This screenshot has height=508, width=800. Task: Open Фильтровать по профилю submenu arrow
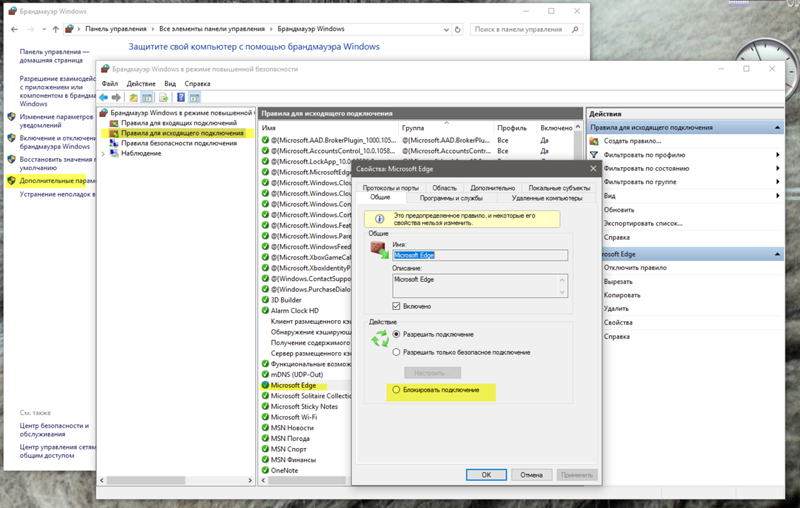[778, 155]
